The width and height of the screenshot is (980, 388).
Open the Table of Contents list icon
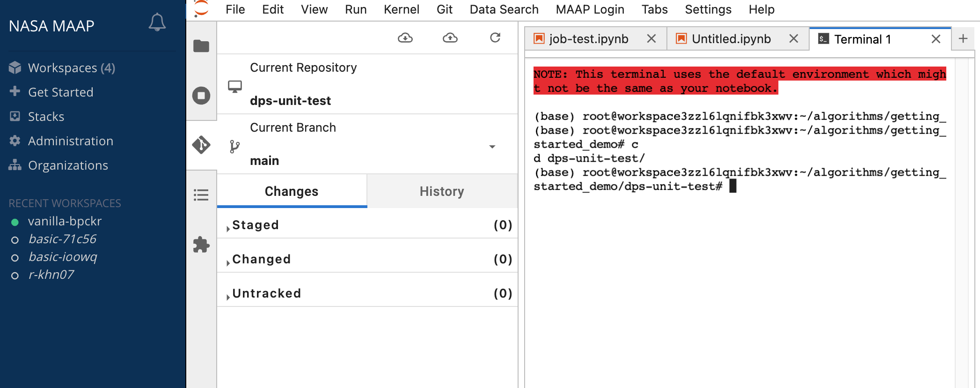point(201,194)
